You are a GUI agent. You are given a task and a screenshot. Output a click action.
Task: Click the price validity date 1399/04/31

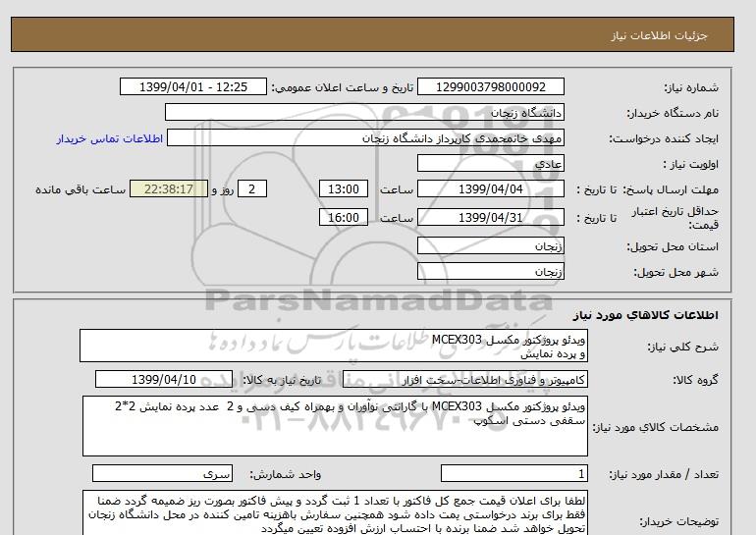[x=490, y=217]
